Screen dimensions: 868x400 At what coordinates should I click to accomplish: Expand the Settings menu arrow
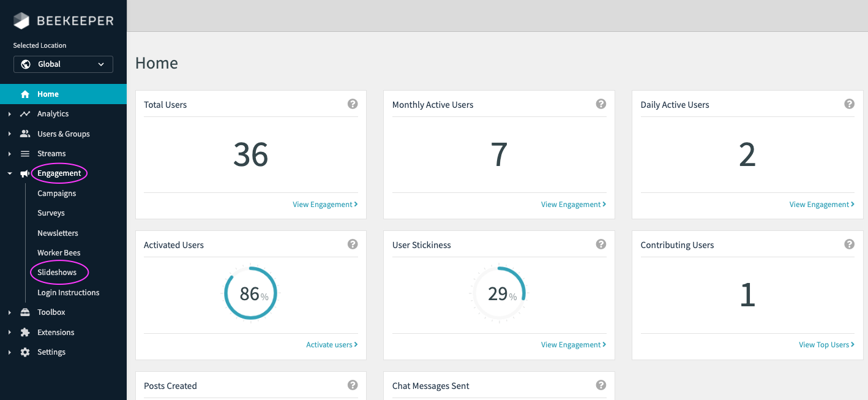pyautogui.click(x=10, y=352)
